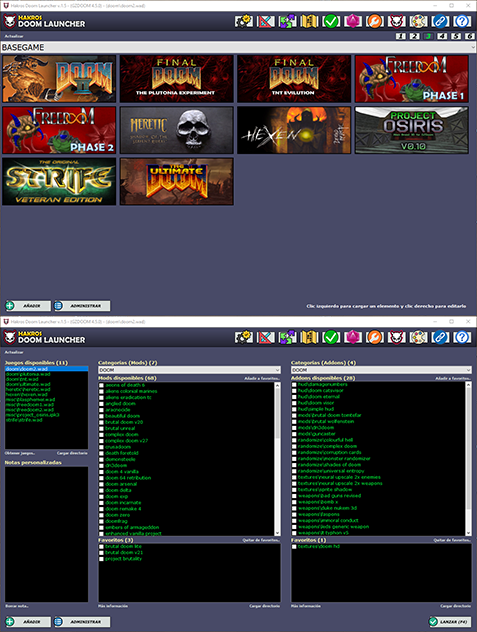Click ADMINISTRAR button in the upper window
The height and width of the screenshot is (632, 477).
(82, 306)
